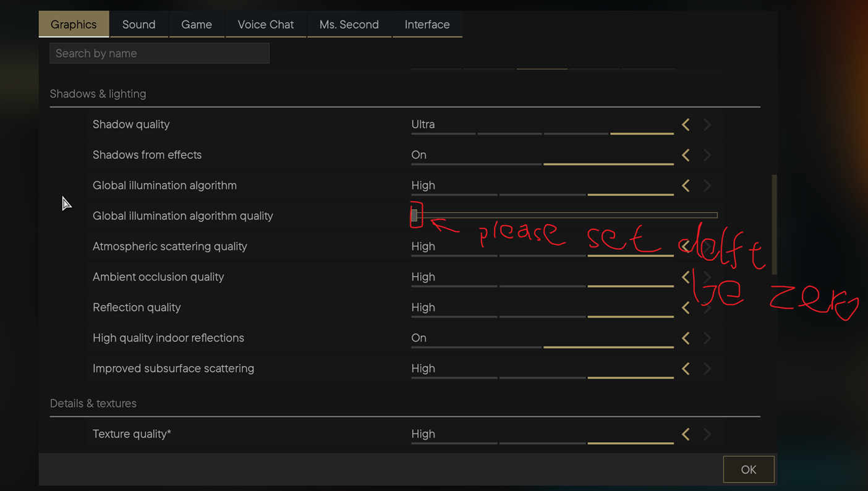Switch to the Ms. Second tab

349,24
